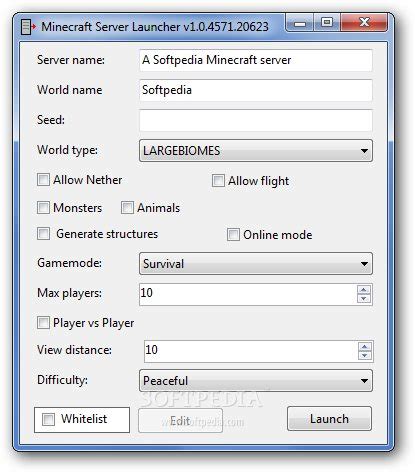Check the Animals option
415x472 pixels.
(x=127, y=208)
